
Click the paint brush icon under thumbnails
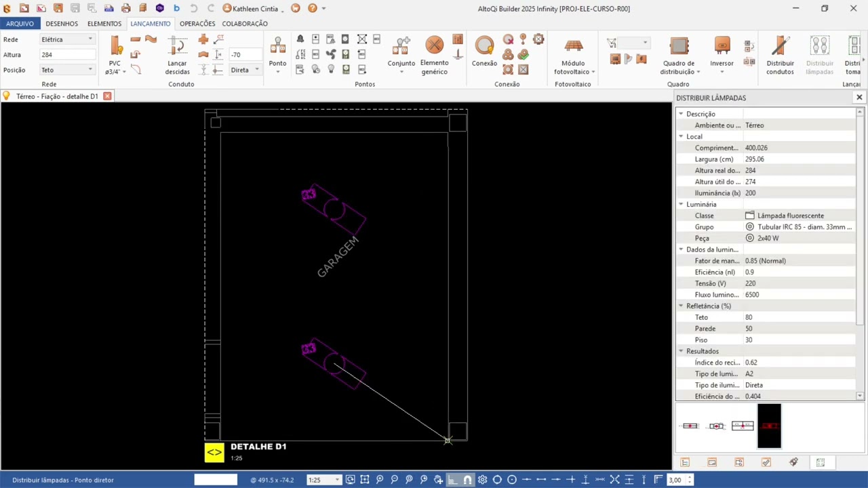pyautogui.click(x=793, y=462)
